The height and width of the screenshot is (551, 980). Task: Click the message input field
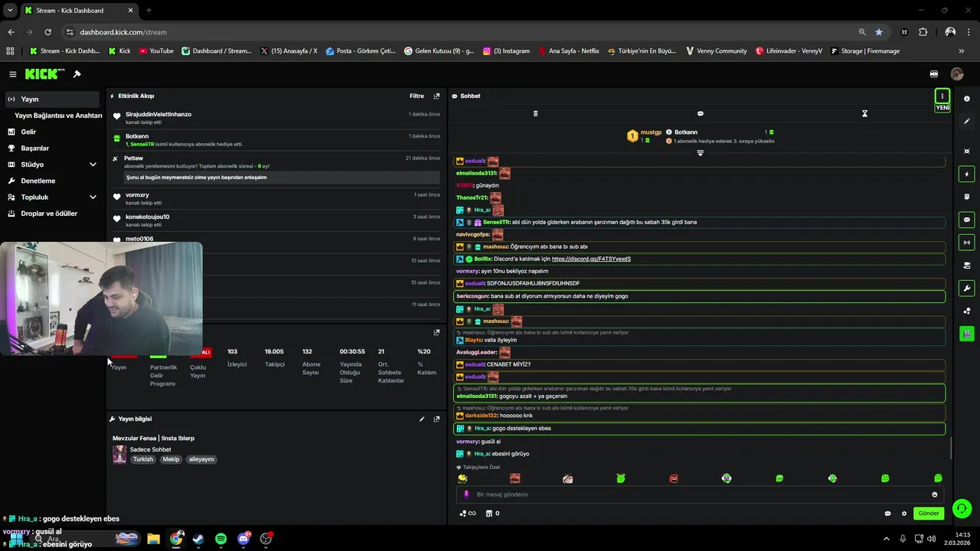pyautogui.click(x=700, y=494)
